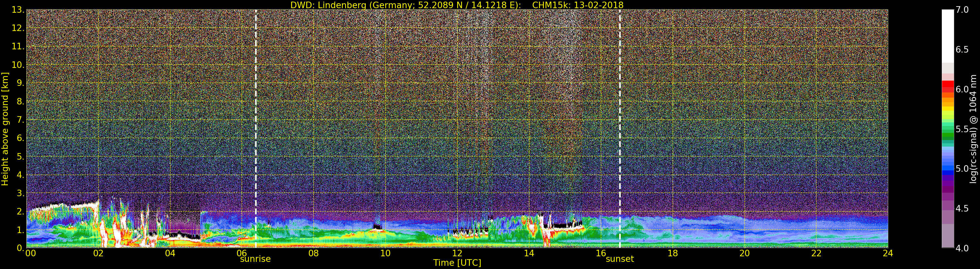Click the '7.' tick on the height axis
980x269 pixels.
pos(20,120)
